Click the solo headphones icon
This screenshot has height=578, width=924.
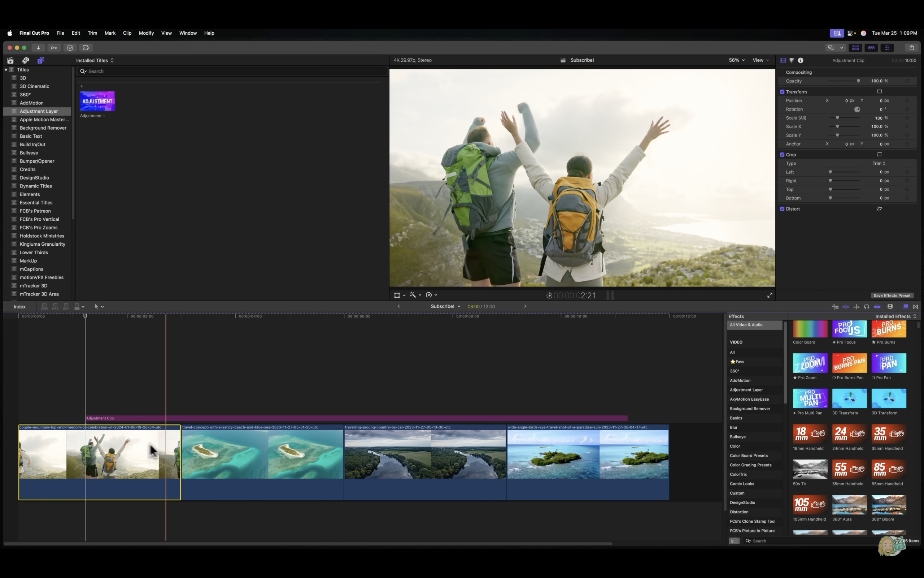867,307
